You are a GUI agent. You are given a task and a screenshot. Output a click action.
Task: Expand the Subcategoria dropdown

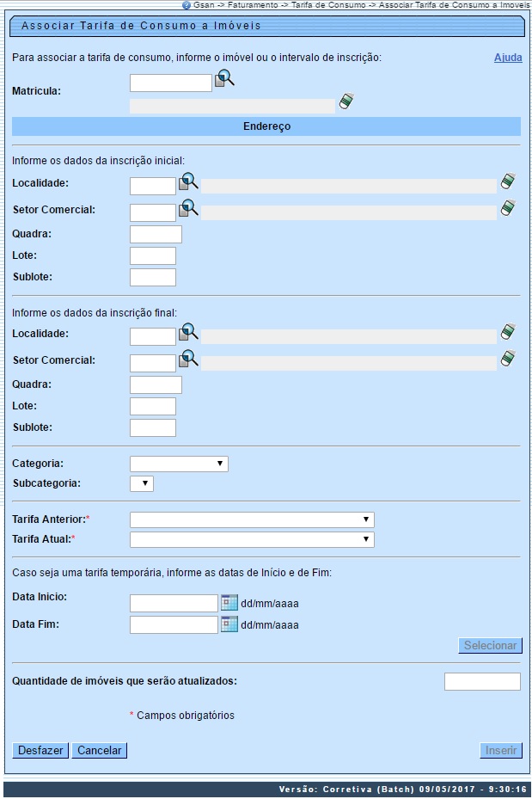pyautogui.click(x=142, y=483)
